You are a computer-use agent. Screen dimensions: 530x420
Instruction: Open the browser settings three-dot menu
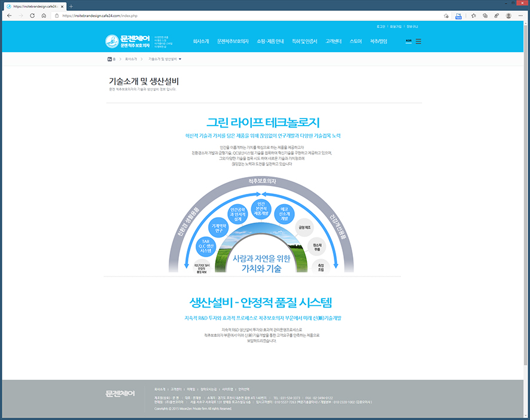(x=520, y=16)
